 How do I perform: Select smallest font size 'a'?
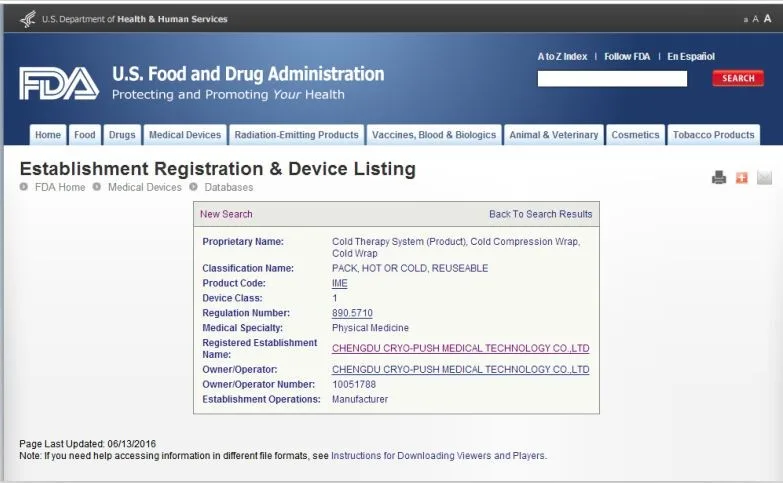(x=746, y=20)
